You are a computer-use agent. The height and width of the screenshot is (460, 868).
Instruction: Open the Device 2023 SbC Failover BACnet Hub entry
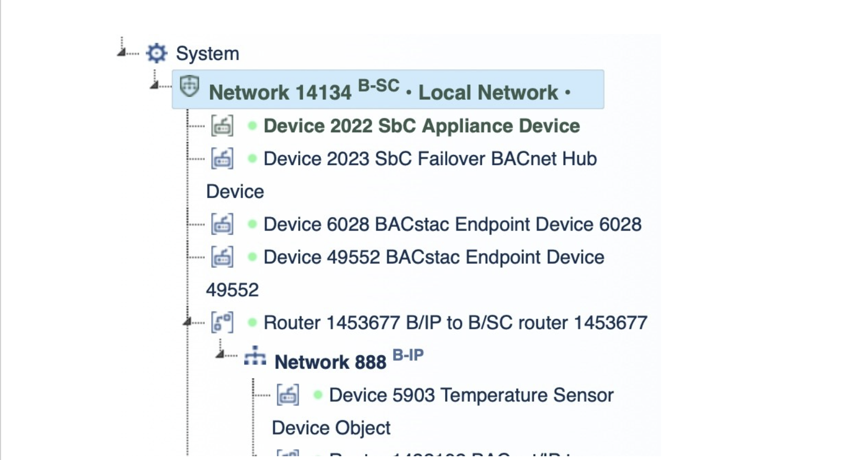[429, 159]
